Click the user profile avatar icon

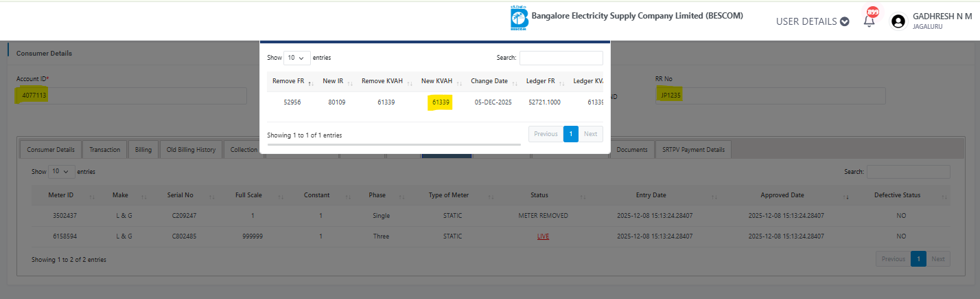point(898,21)
